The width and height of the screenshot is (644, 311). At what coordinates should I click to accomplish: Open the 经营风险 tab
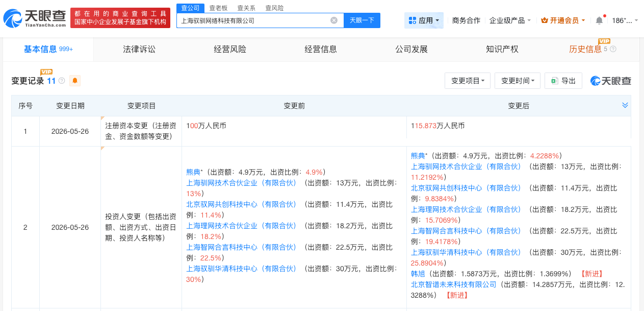click(230, 49)
